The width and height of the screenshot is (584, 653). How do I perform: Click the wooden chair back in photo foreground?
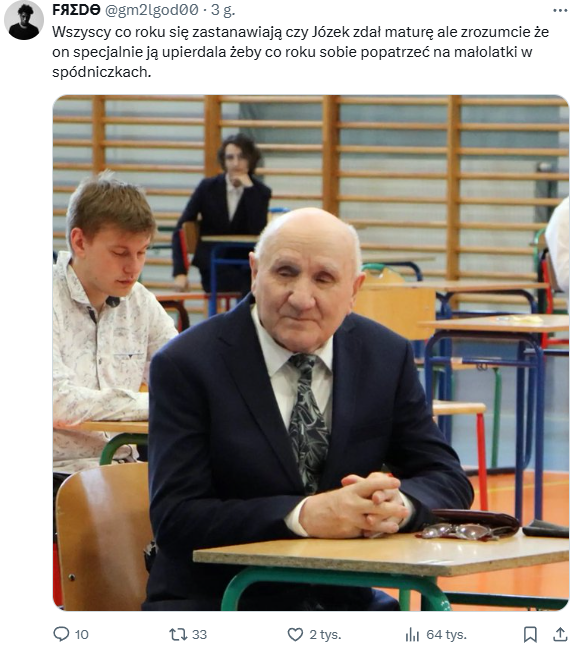(x=102, y=536)
